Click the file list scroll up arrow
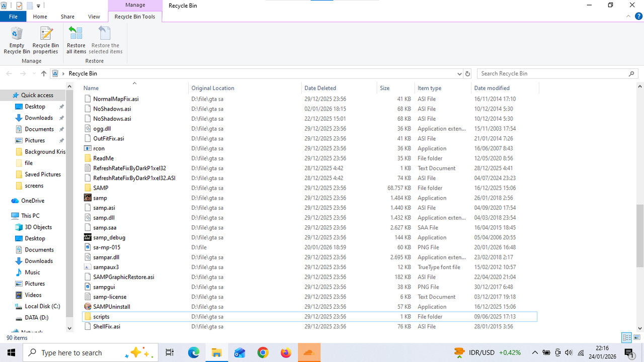This screenshot has height=362, width=644. pyautogui.click(x=640, y=87)
